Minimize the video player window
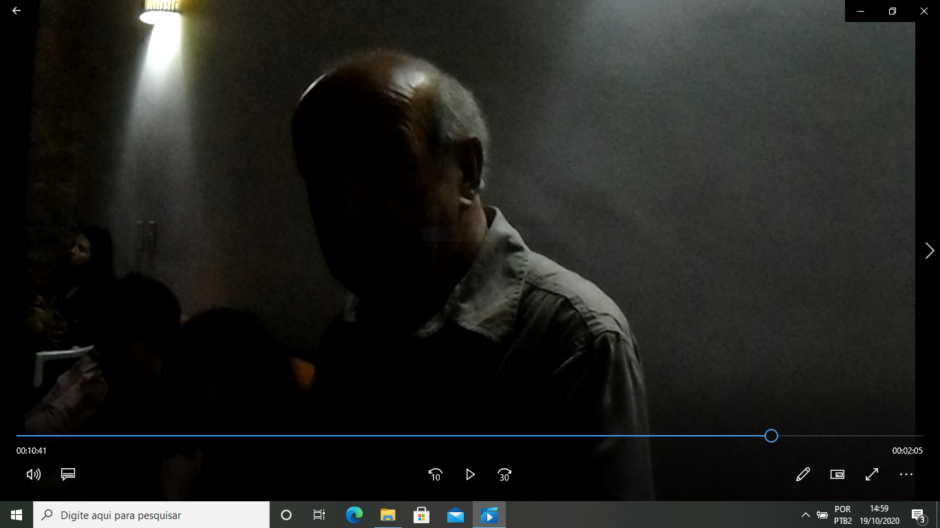 [861, 11]
